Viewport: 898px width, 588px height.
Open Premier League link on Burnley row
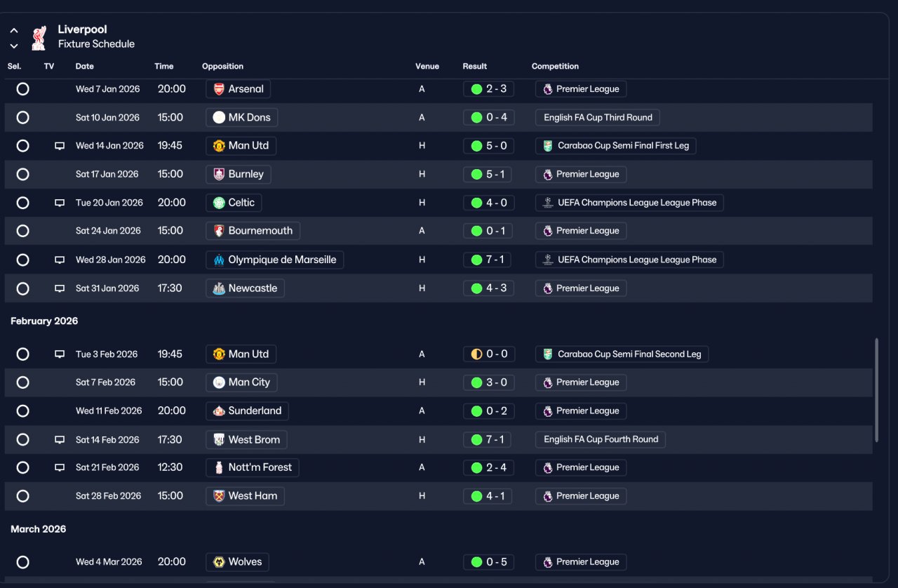(x=581, y=174)
